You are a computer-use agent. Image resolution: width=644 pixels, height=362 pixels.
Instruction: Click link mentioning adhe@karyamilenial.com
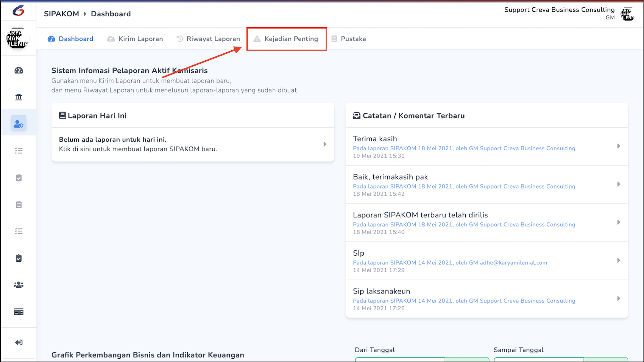pos(450,263)
